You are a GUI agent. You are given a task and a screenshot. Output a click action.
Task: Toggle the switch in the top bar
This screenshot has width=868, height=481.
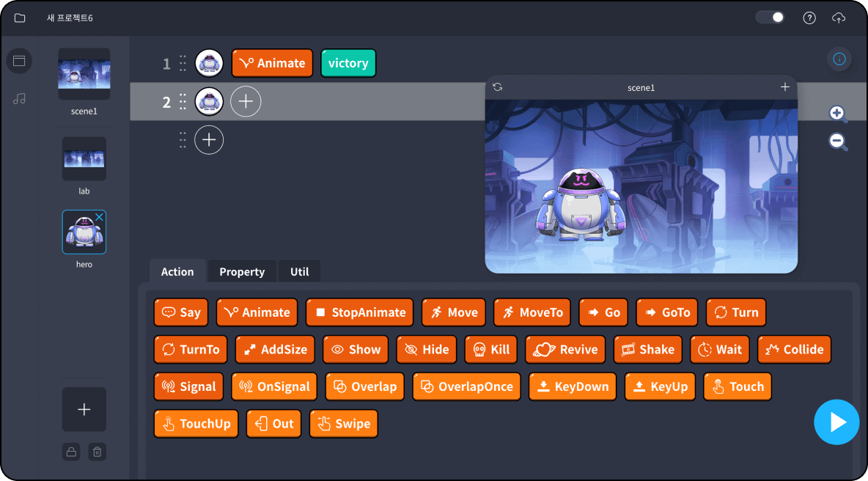click(770, 17)
